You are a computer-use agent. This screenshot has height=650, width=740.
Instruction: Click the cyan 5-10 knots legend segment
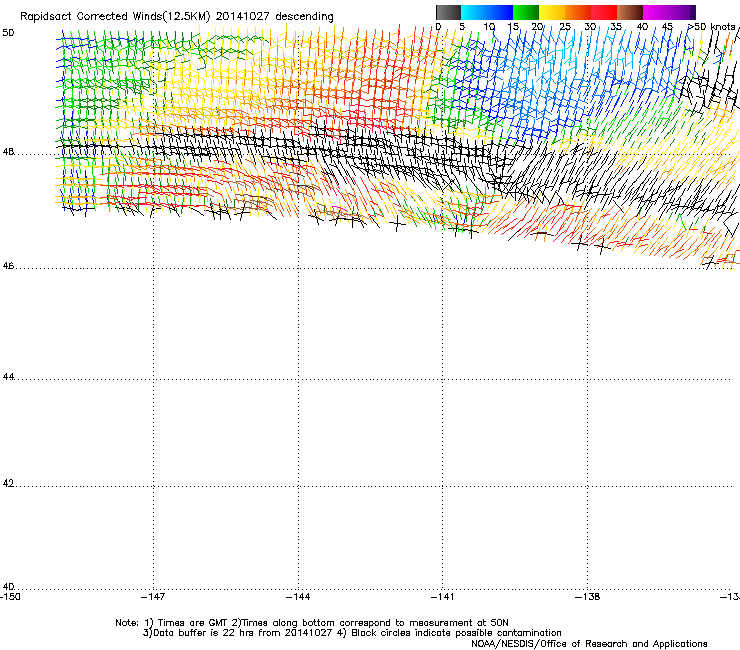[x=474, y=12]
